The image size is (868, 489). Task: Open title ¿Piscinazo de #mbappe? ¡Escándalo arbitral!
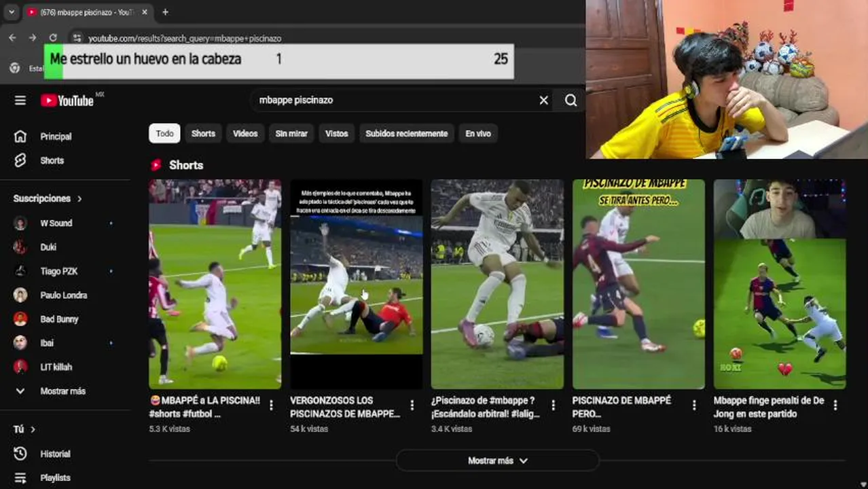click(x=486, y=407)
